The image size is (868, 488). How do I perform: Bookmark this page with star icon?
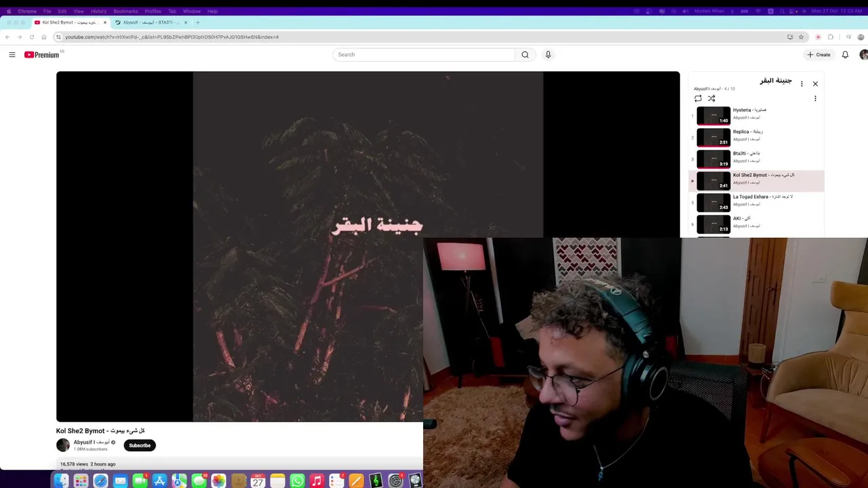[801, 37]
